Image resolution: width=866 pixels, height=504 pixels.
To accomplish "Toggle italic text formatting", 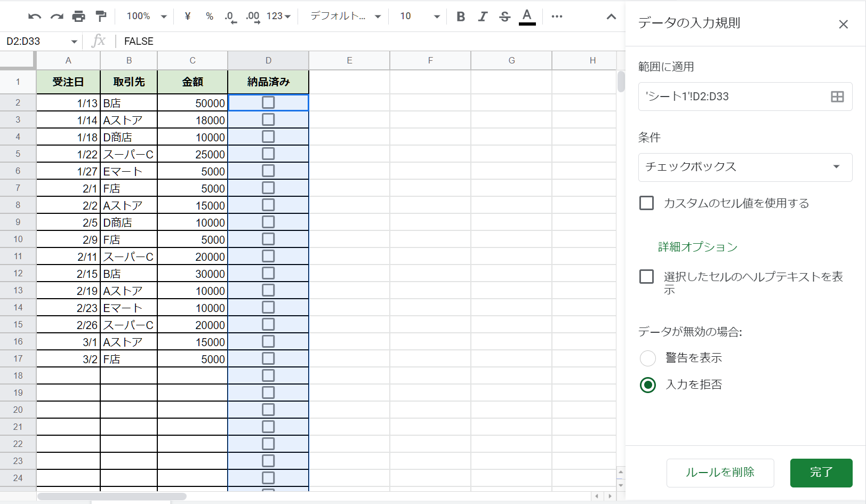I will point(483,17).
